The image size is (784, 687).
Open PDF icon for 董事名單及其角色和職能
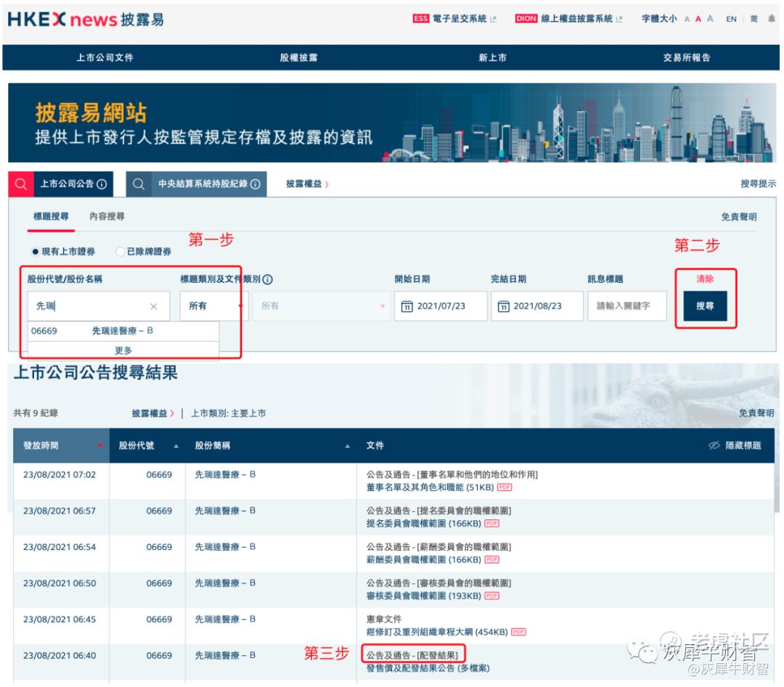pos(504,488)
